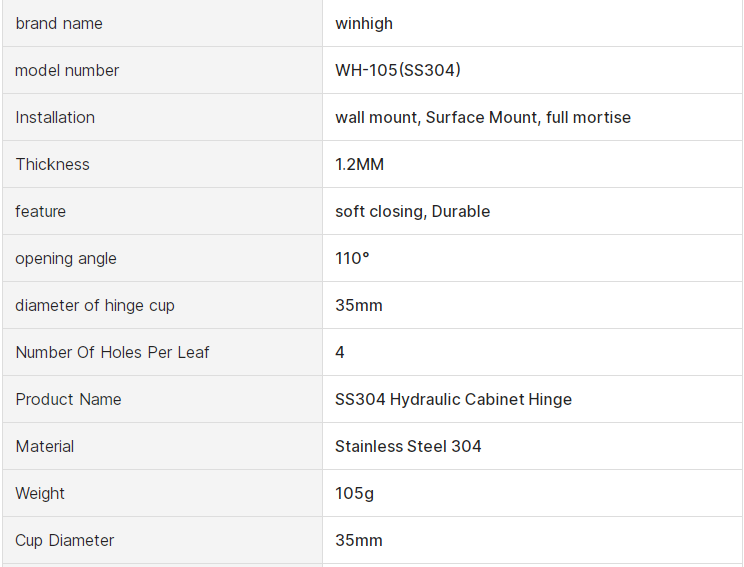Select the 'winhigh' brand value
Screen dimensions: 744x567
(364, 23)
